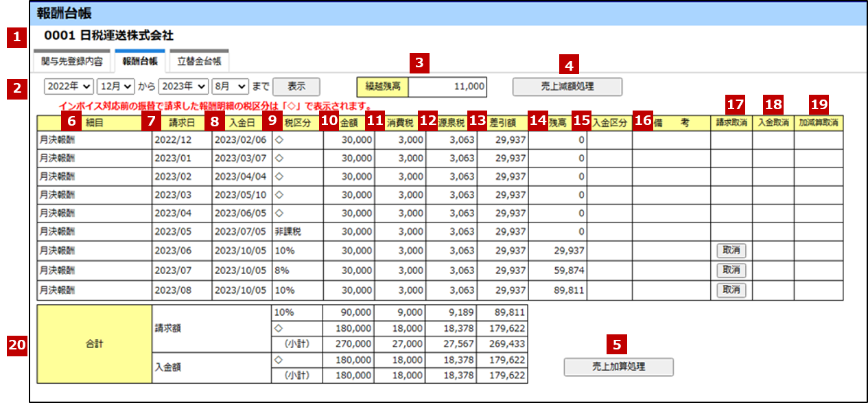
Task: Select the 2023/02/06 payment date cell
Action: tap(241, 139)
